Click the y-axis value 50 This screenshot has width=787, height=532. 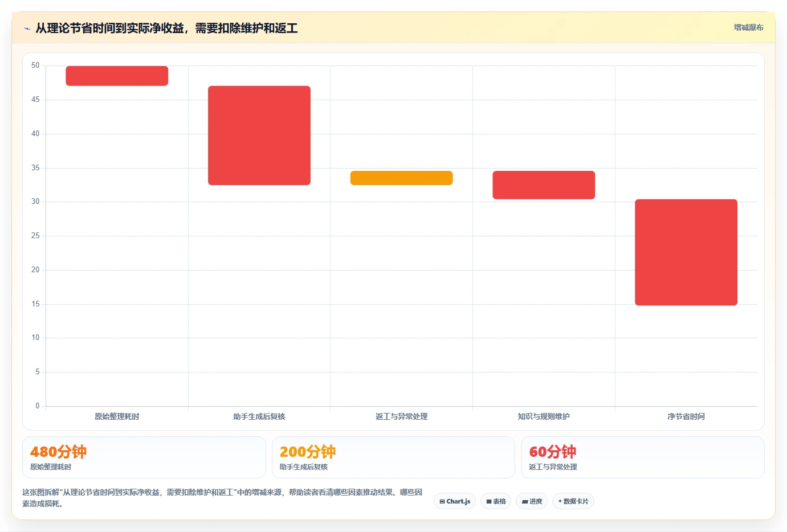pyautogui.click(x=35, y=66)
